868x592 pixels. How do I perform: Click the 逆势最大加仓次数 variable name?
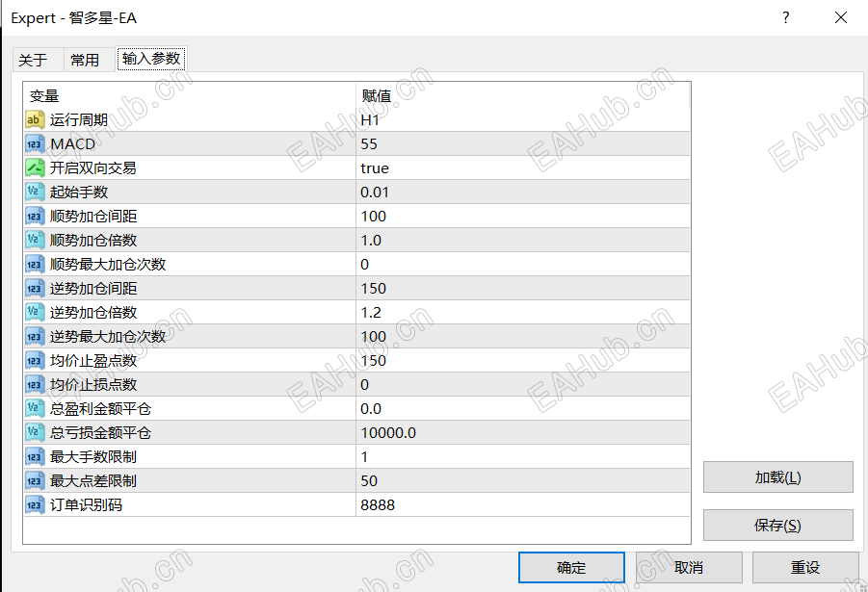point(108,336)
